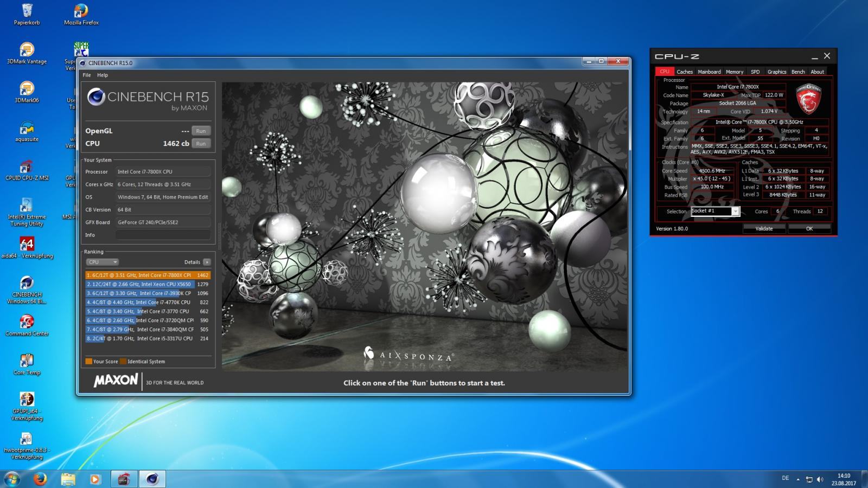Open the Papierkorb recycle bin icon

(27, 14)
